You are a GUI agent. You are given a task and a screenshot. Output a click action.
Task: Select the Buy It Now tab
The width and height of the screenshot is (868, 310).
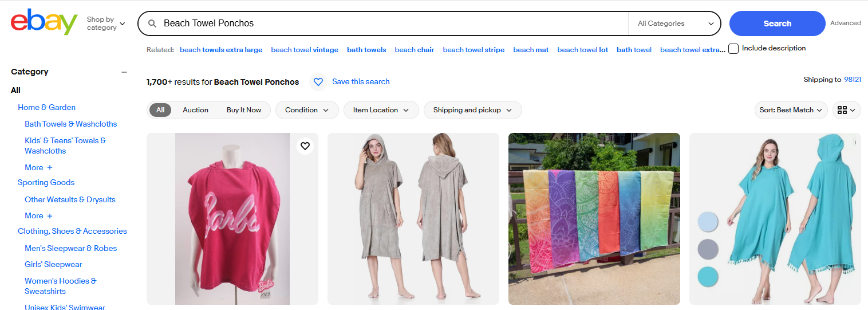pos(244,110)
